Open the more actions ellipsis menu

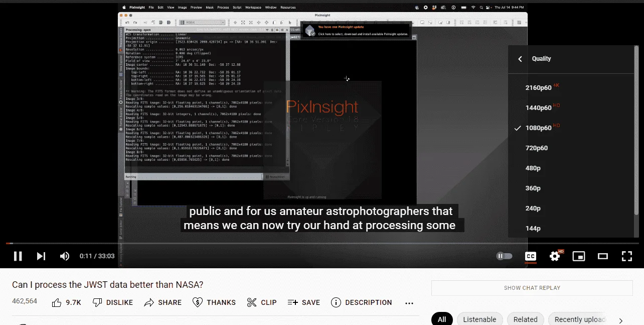(x=409, y=303)
